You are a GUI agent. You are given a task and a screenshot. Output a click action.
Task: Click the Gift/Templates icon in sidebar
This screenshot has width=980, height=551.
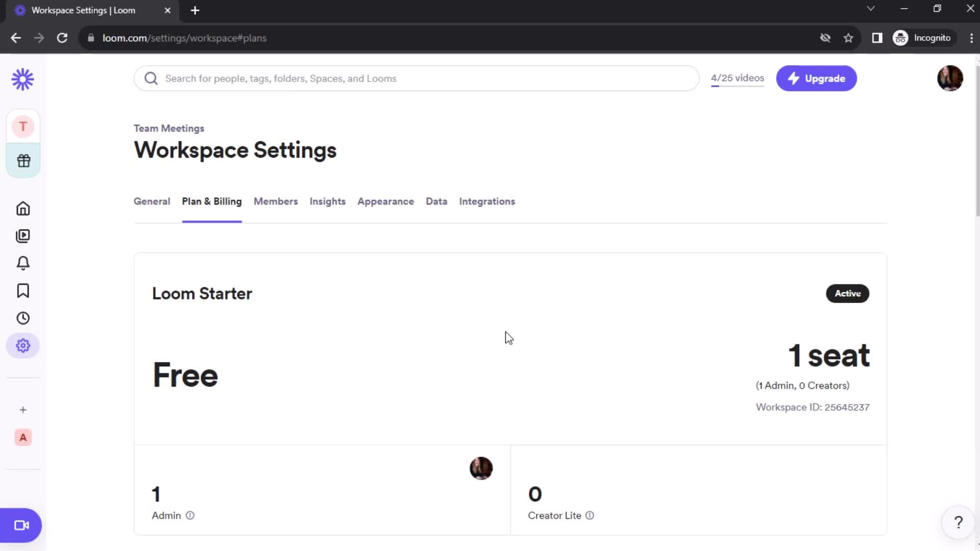click(23, 160)
